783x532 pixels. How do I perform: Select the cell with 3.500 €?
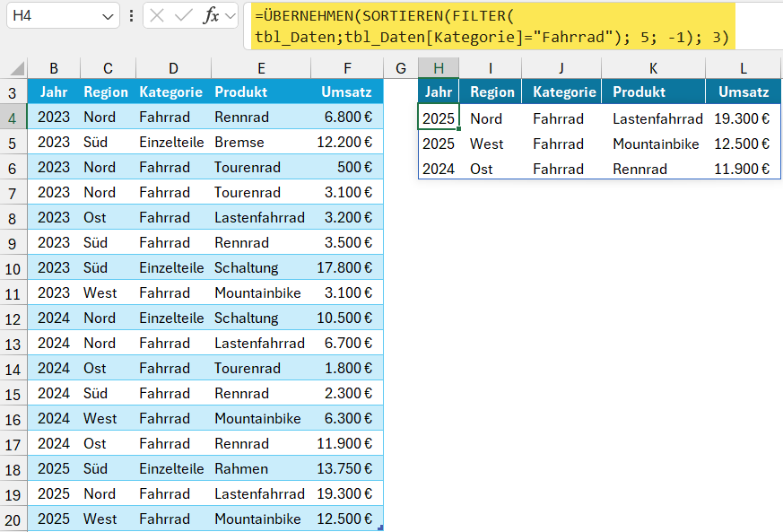(348, 243)
